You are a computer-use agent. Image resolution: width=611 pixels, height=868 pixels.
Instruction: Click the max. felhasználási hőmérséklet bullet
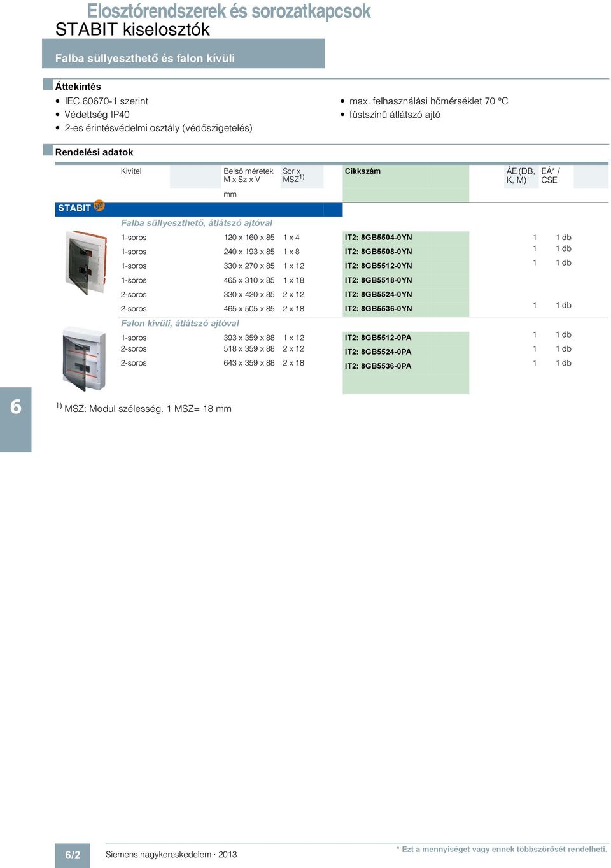pos(429,101)
